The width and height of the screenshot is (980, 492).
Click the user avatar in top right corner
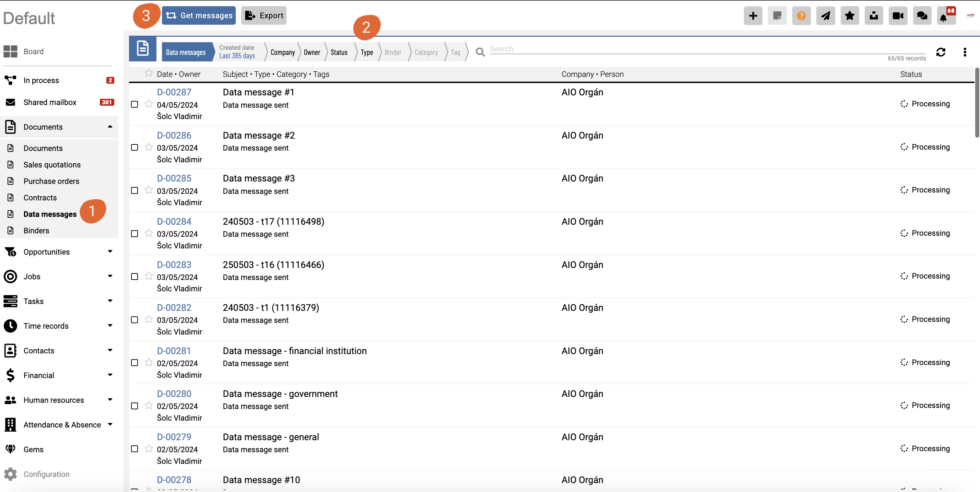point(970,15)
